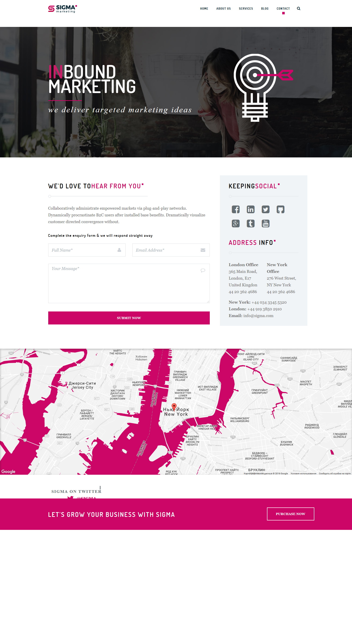Select the Contact menu item
Screen dimensions: 352x644
coord(283,9)
